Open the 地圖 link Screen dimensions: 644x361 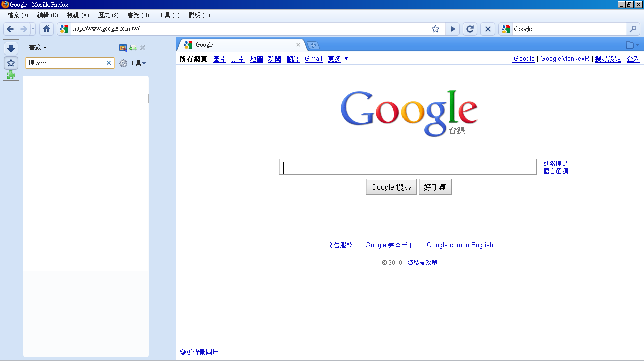[257, 59]
